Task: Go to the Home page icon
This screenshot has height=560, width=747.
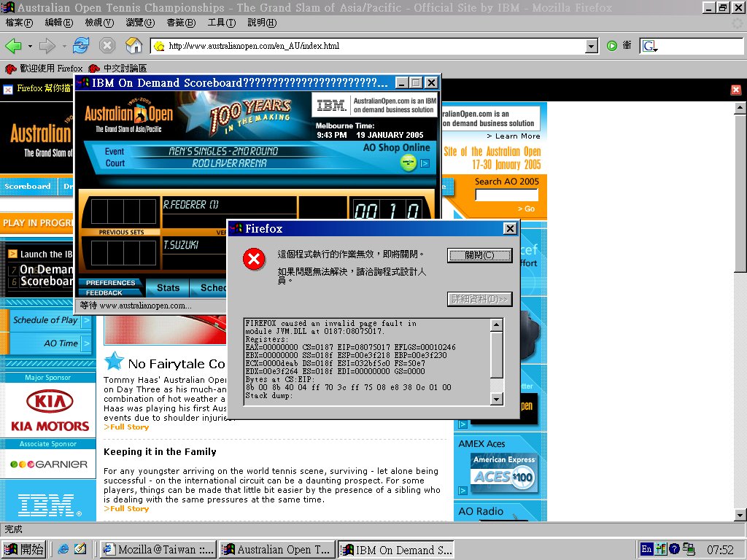Action: click(134, 46)
